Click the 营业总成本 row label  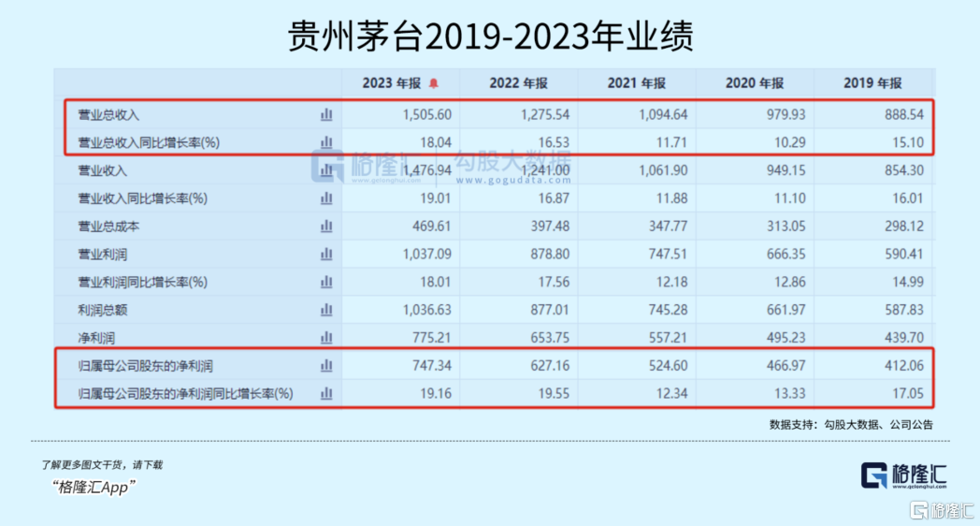(108, 226)
